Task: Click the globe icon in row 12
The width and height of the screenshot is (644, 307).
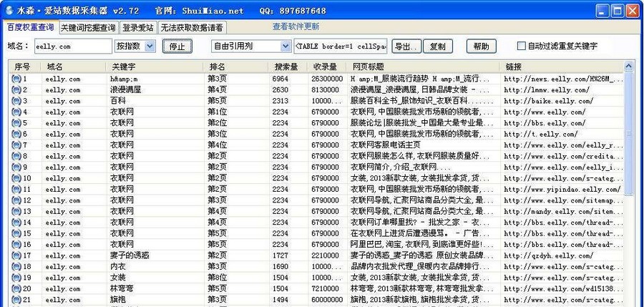Action: pos(16,200)
